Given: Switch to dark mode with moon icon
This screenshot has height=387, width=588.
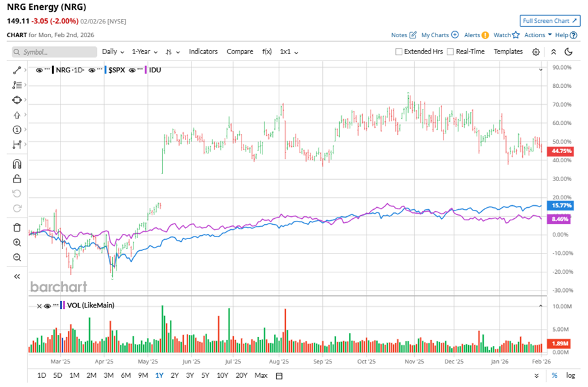Looking at the screenshot, I should pos(568,52).
